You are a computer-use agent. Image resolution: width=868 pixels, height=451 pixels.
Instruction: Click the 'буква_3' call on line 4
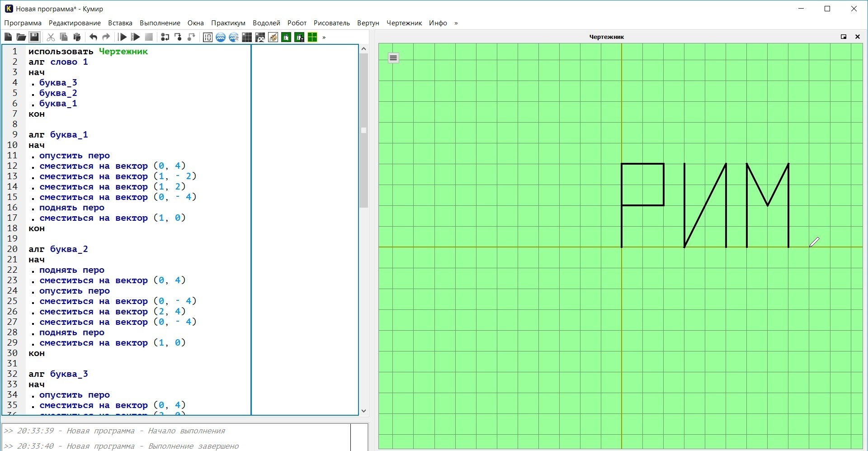[x=58, y=83]
